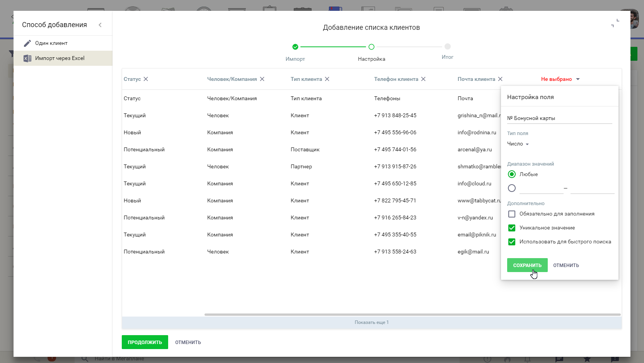644x363 pixels.
Task: Click phone +7 913 558-24-63
Action: [395, 252]
